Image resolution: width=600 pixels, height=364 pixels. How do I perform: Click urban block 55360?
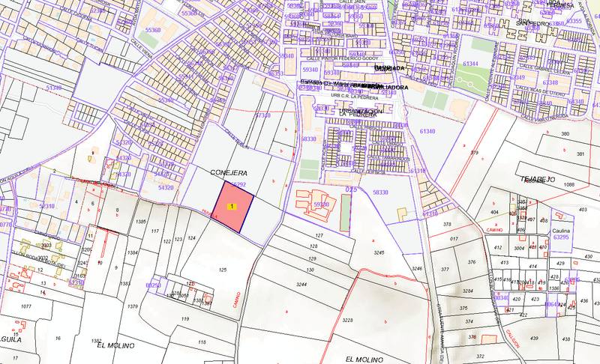point(153,30)
